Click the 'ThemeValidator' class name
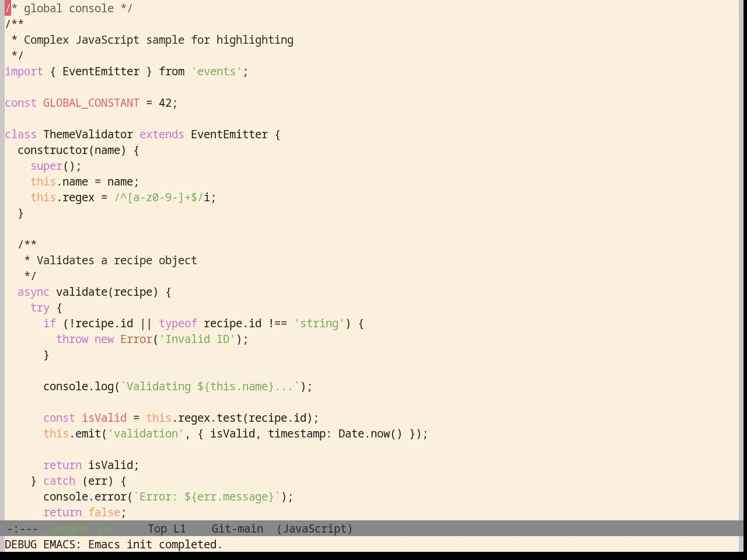 click(88, 135)
